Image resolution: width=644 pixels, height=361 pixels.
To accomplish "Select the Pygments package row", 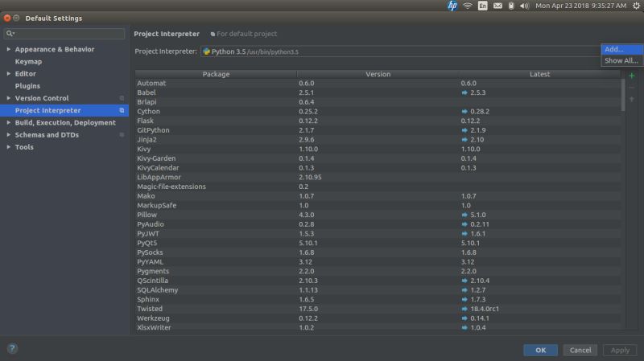I will coord(378,271).
